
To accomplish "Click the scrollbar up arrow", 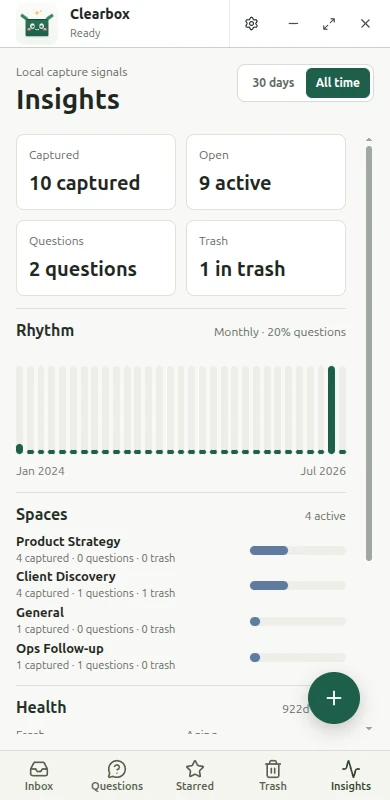I will [x=369, y=139].
